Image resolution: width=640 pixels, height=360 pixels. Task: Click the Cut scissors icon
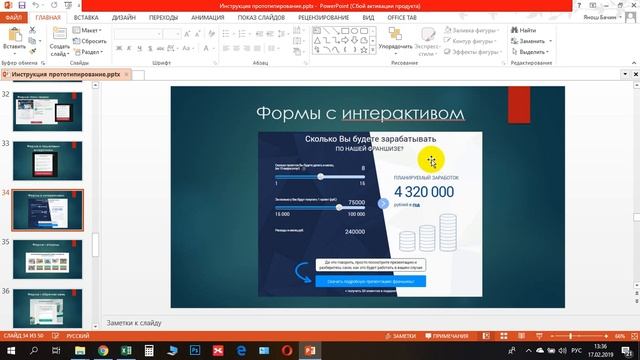click(x=32, y=30)
